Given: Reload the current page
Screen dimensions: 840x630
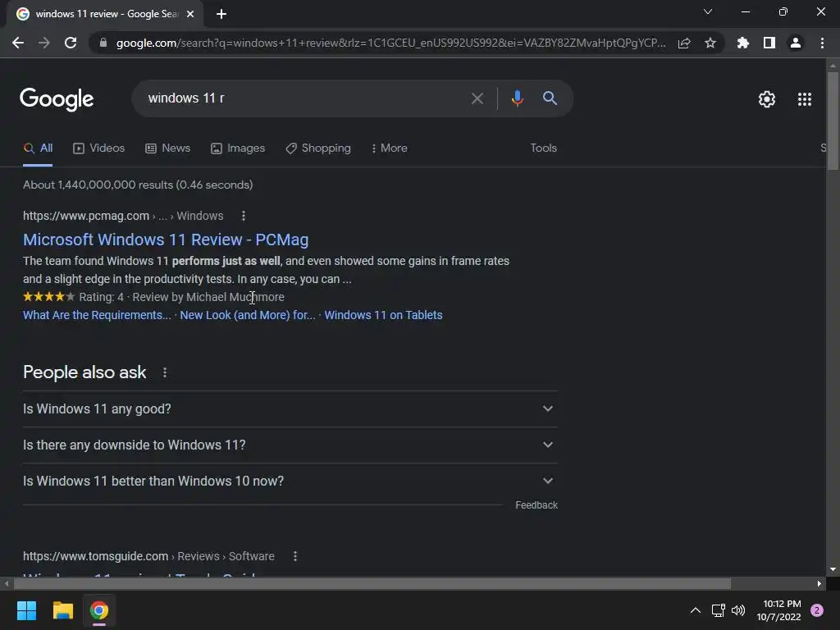Looking at the screenshot, I should pos(71,43).
